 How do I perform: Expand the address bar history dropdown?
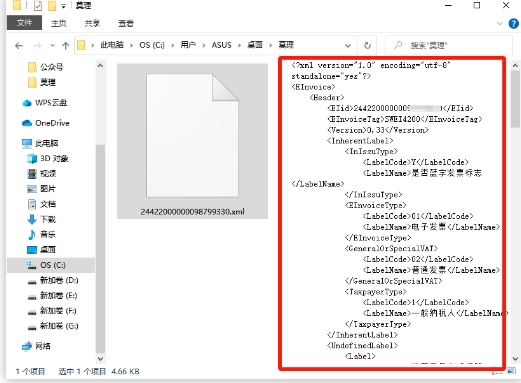[348, 45]
